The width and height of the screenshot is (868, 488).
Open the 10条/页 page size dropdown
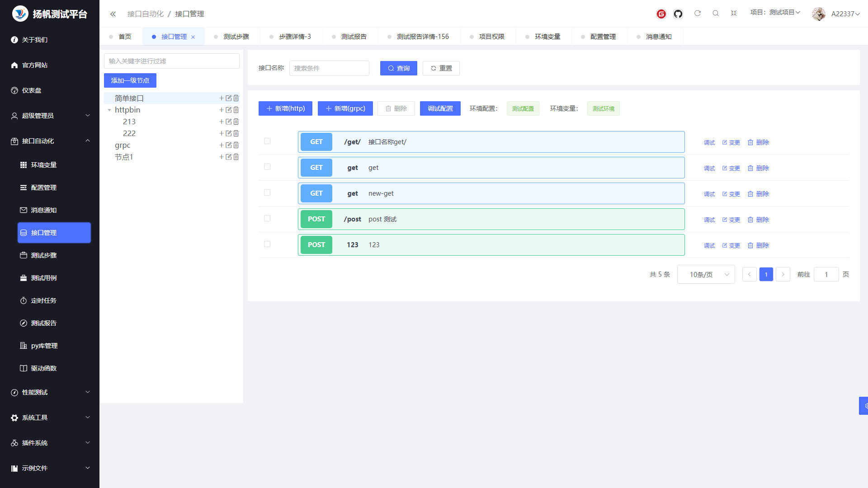(706, 275)
